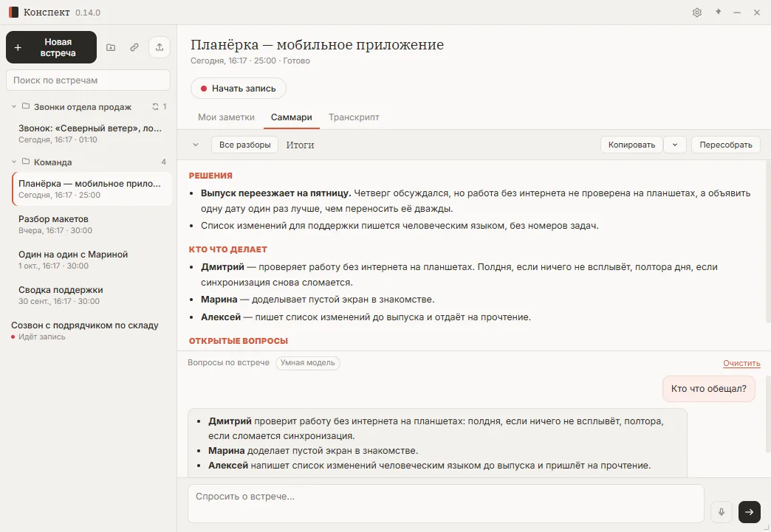This screenshot has width=771, height=532.
Task: Click the bold Алексей name in the chat answer
Action: click(x=228, y=465)
